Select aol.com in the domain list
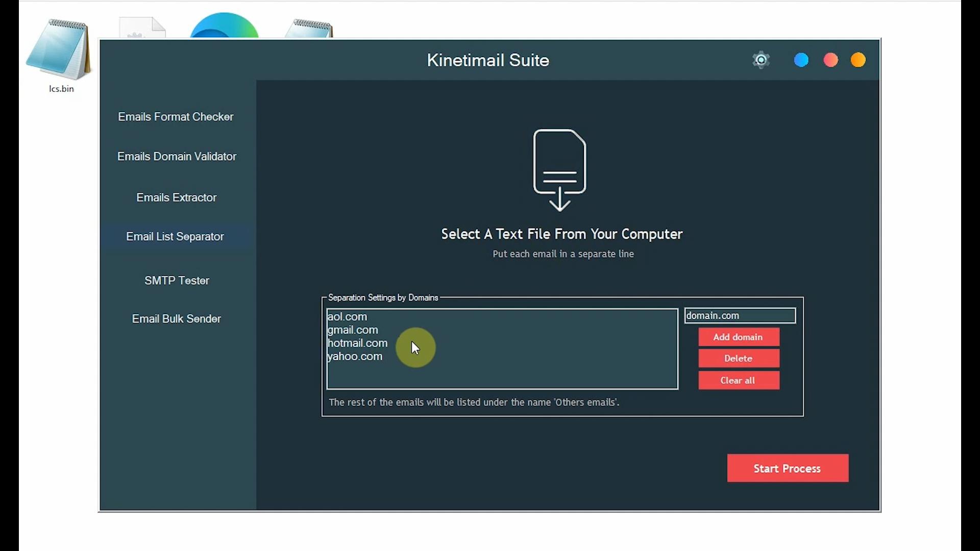 (x=347, y=316)
